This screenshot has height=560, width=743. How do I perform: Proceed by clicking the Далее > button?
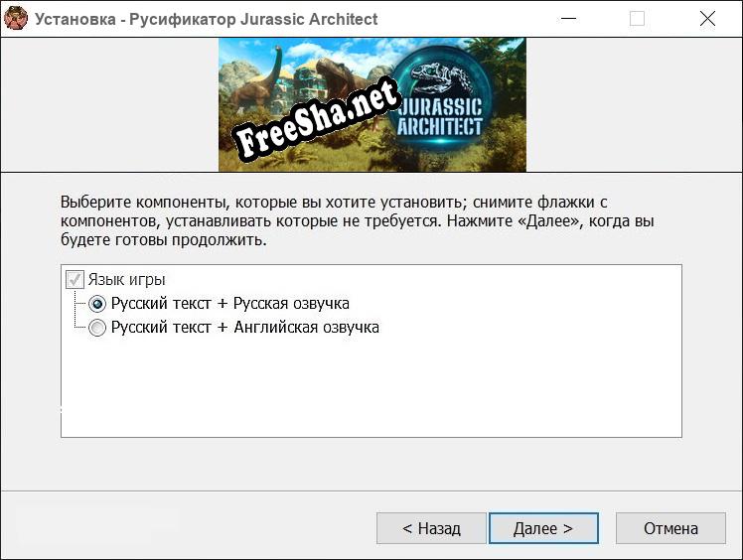tap(542, 528)
